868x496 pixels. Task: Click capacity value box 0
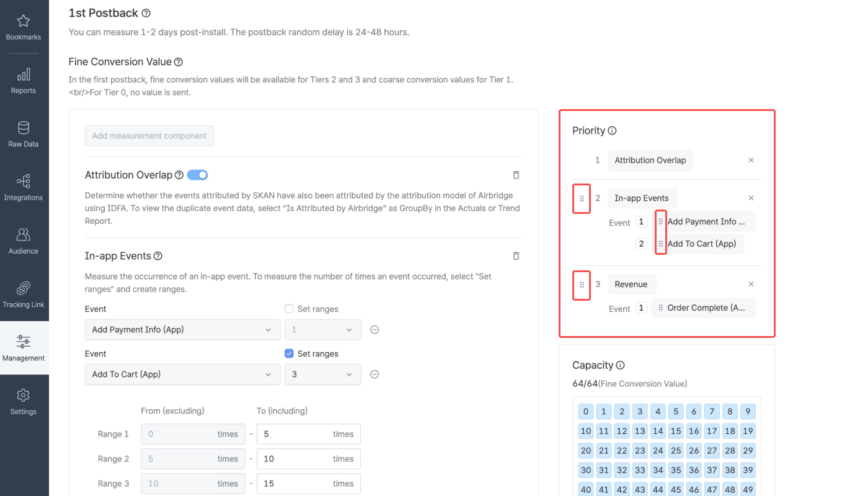click(x=586, y=412)
